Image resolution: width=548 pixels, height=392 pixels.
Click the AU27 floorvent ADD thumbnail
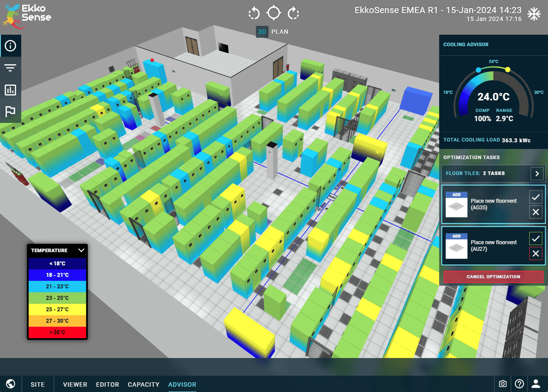[457, 246]
